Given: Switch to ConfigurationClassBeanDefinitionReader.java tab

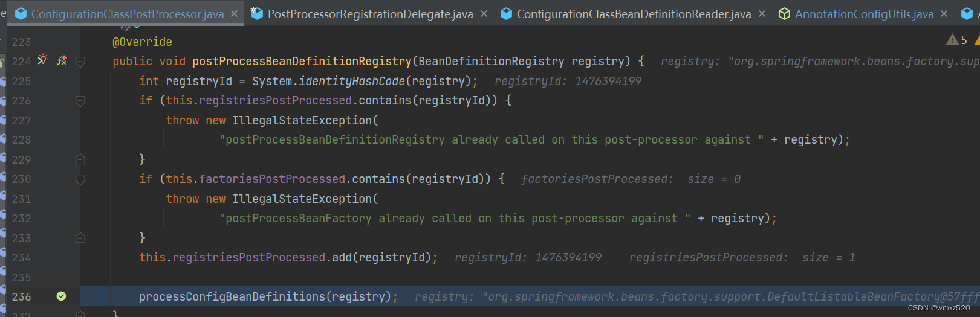Looking at the screenshot, I should 634,13.
